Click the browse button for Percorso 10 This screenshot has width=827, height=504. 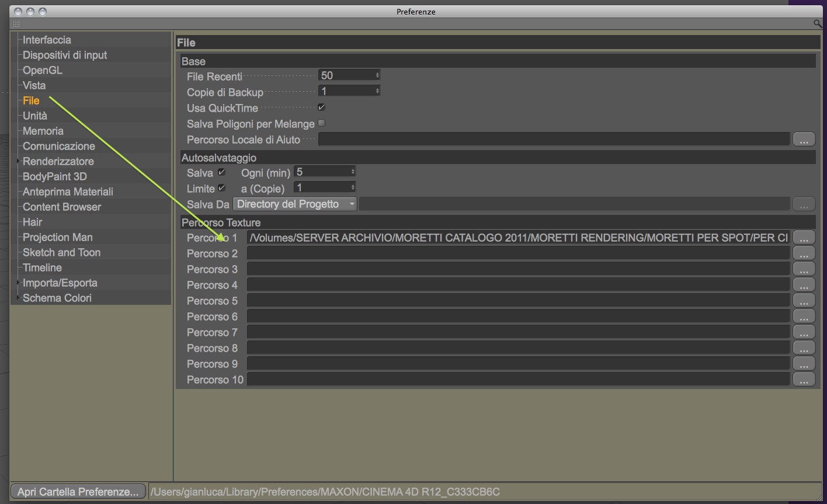804,379
